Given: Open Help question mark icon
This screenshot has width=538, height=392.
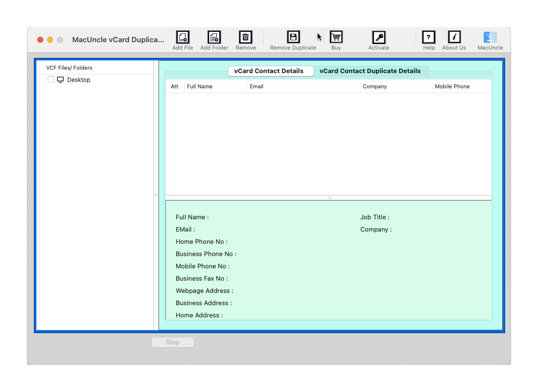Looking at the screenshot, I should point(429,37).
